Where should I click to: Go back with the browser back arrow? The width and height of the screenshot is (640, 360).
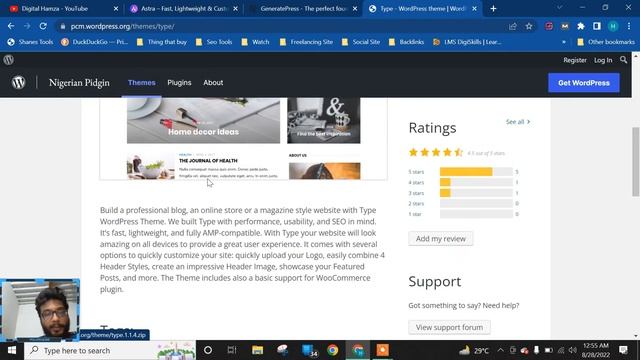[x=11, y=26]
